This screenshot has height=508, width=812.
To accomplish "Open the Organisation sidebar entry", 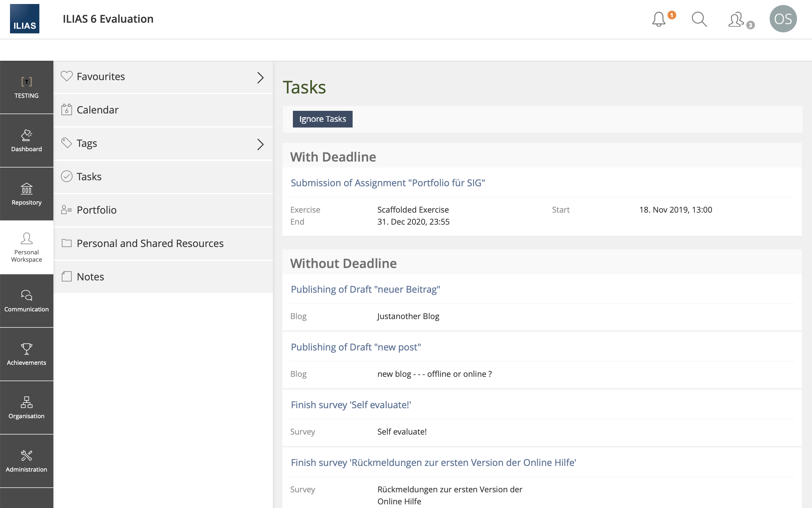I will [27, 408].
